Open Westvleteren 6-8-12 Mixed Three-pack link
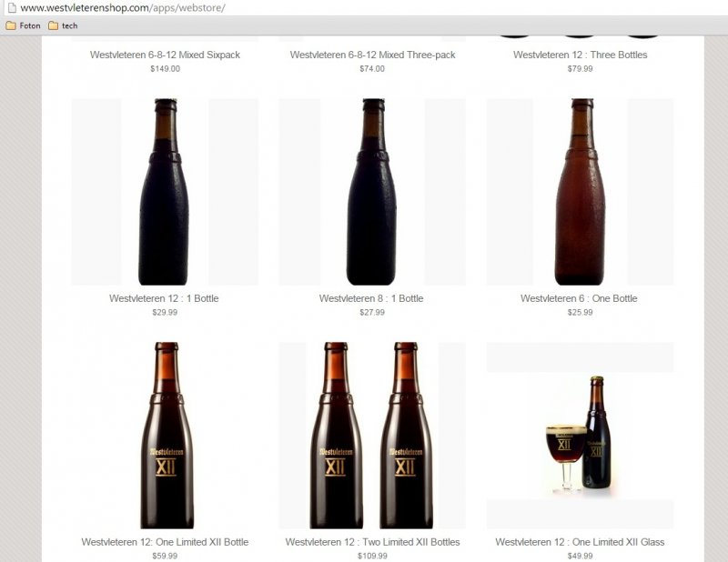 pos(372,55)
